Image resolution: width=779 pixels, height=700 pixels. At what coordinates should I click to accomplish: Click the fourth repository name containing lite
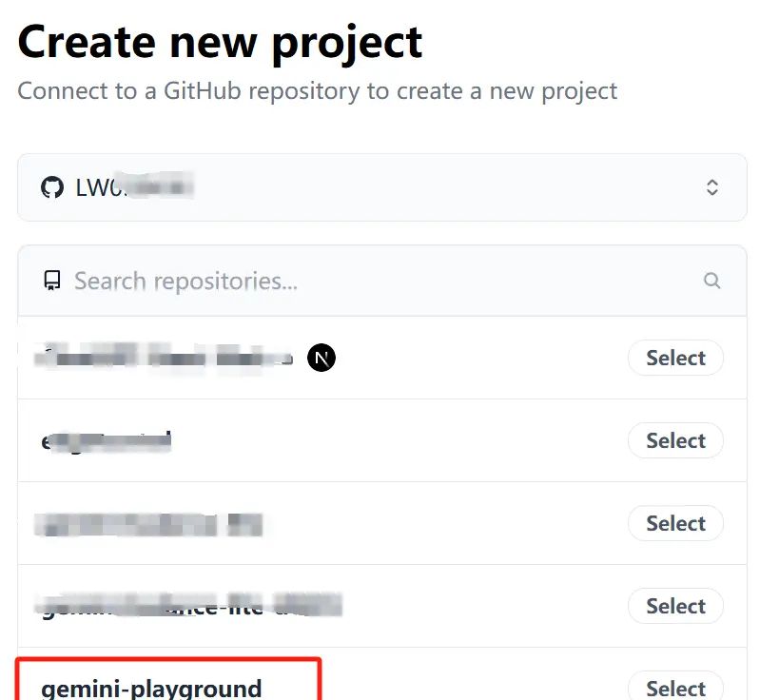click(190, 605)
